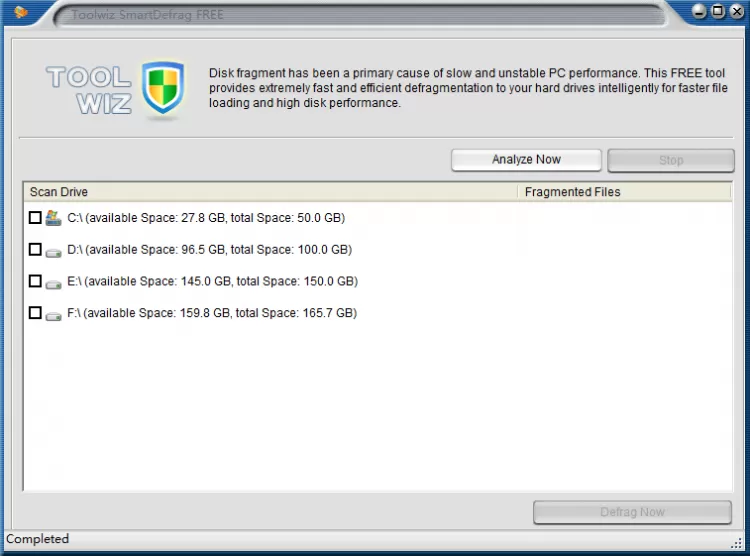Viewport: 750px width, 556px height.
Task: Select the D:\ 96.5 GB drive entry
Action: pyautogui.click(x=210, y=249)
